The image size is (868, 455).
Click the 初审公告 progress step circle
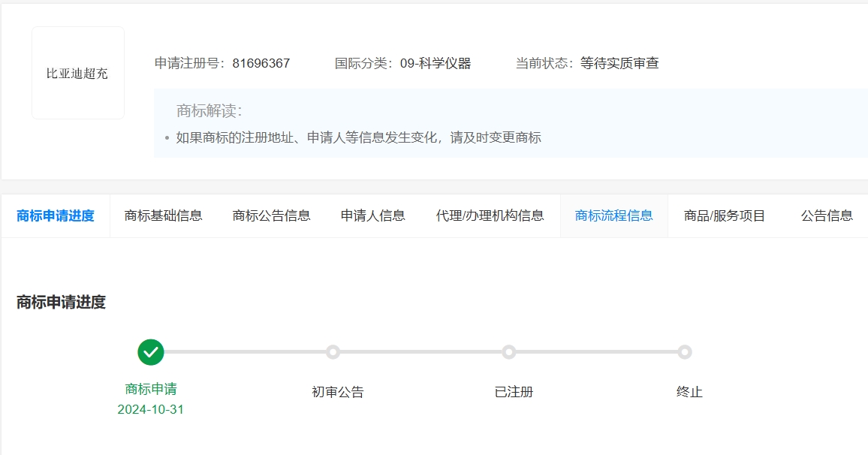point(333,352)
